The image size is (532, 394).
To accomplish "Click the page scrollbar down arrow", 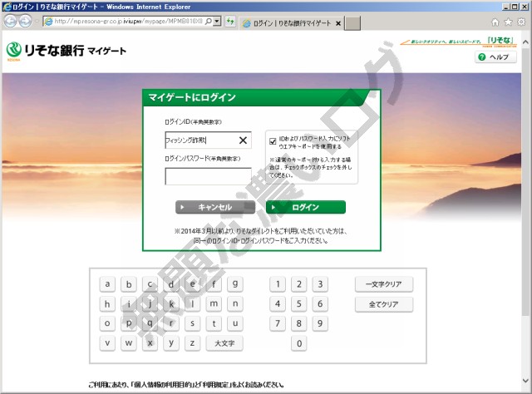I will pos(525,381).
